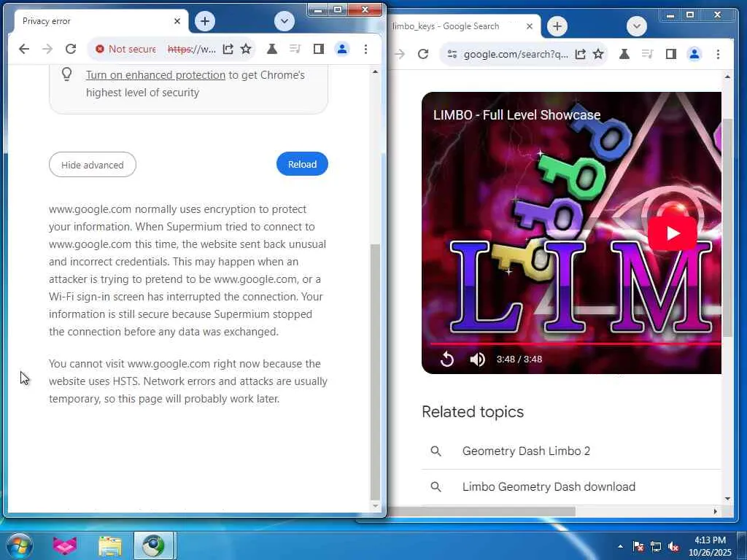View site information icon for google.com

pyautogui.click(x=452, y=54)
